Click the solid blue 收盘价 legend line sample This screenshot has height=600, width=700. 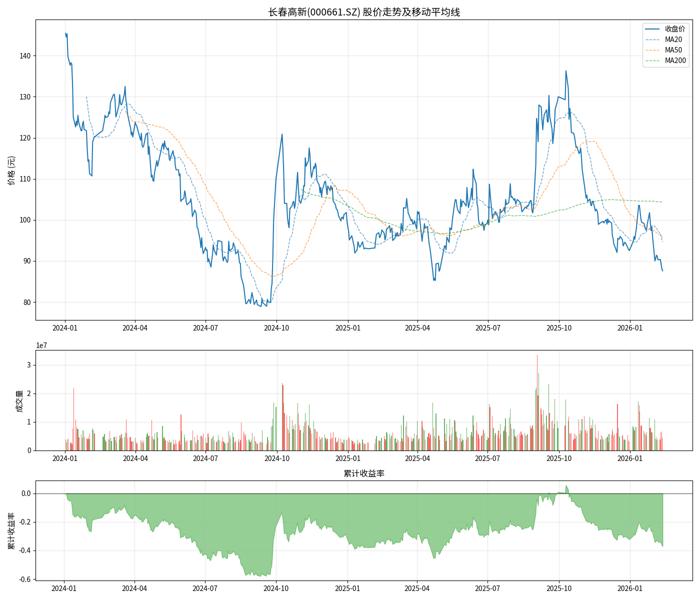tap(652, 29)
